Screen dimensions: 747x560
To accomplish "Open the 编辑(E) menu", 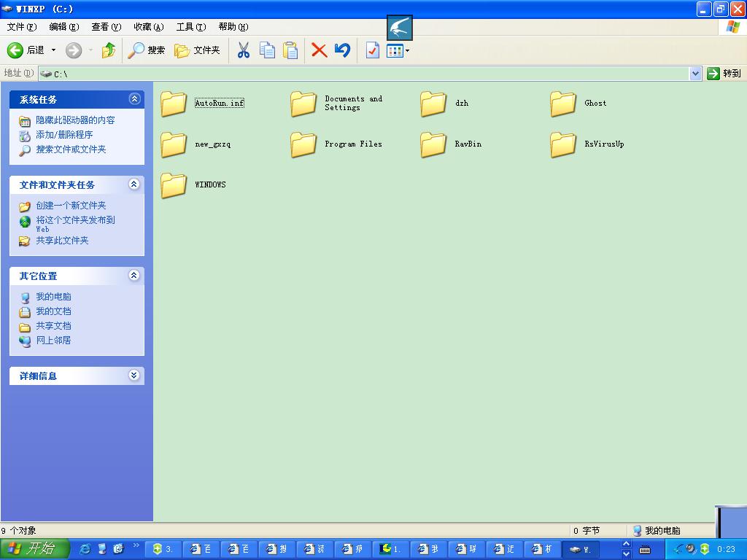I will (x=64, y=27).
